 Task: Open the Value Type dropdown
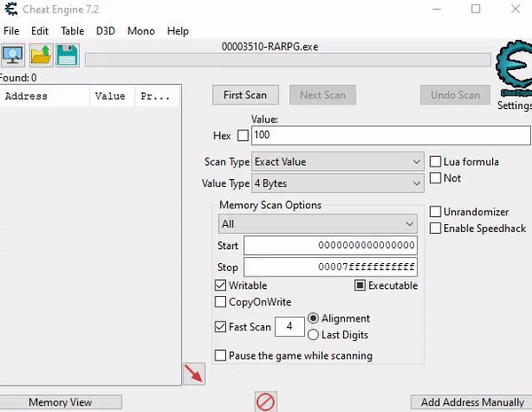point(338,183)
